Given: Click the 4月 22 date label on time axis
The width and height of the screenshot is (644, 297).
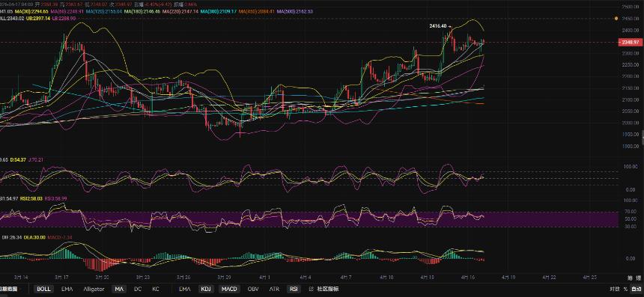Looking at the screenshot, I should coord(549,278).
